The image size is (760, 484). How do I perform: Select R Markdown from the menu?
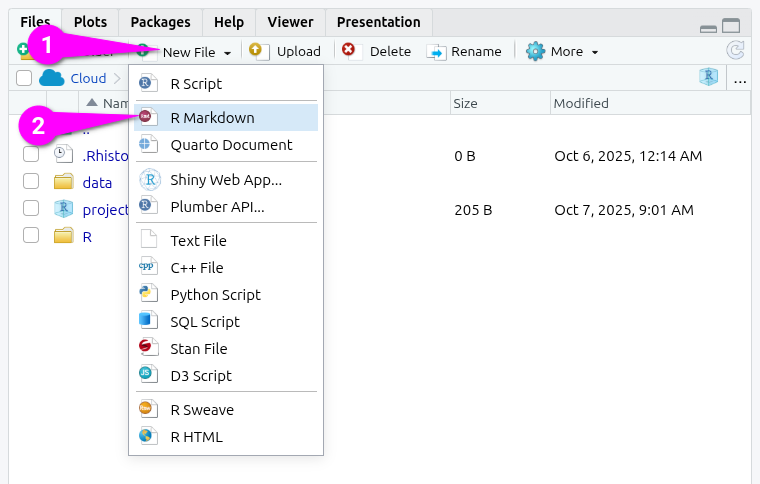(226, 118)
